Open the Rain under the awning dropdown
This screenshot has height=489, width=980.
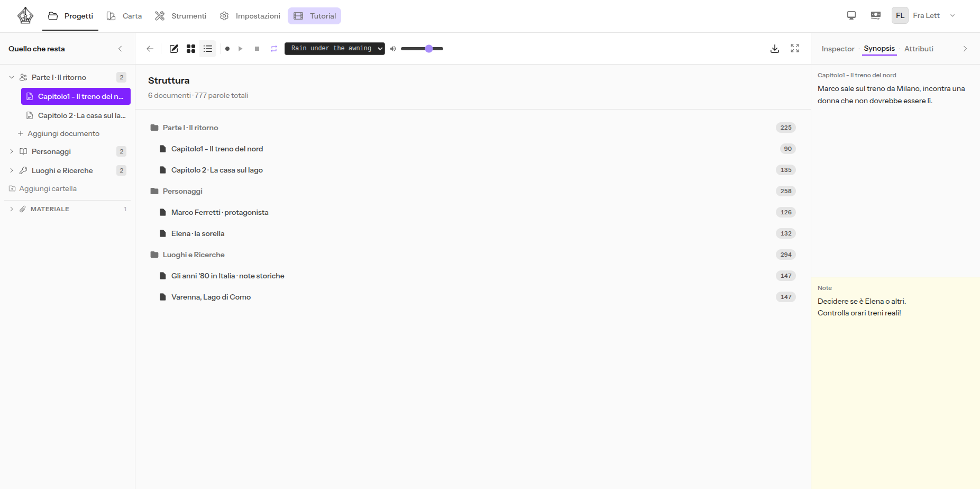click(x=335, y=49)
